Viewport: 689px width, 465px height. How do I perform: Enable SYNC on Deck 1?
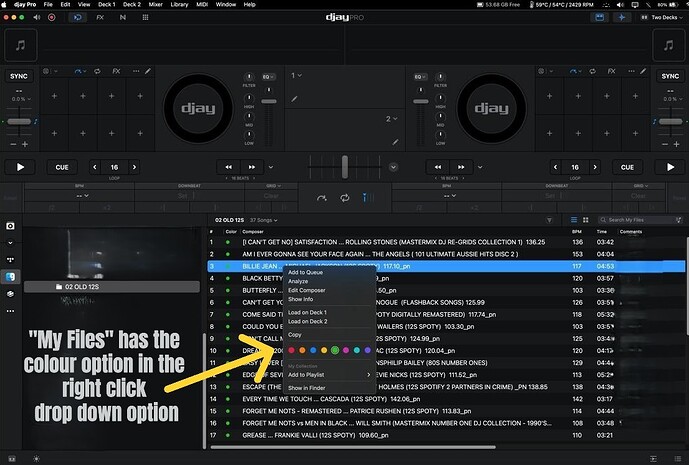click(x=19, y=76)
